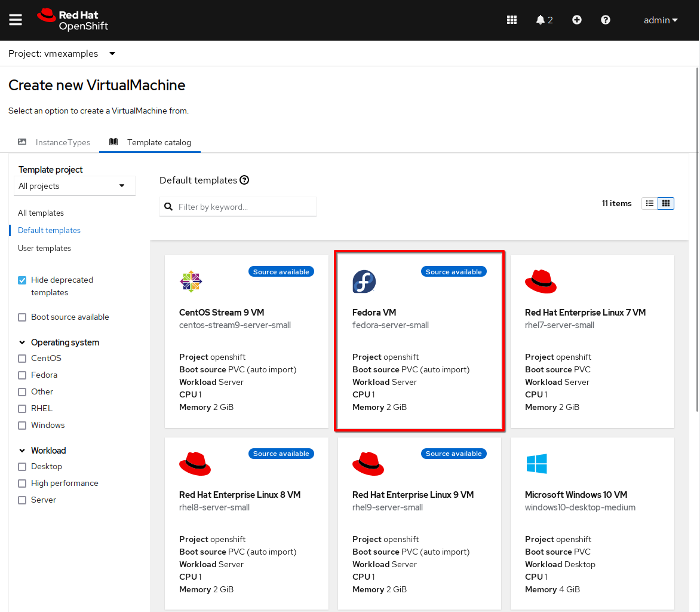Click the plus quick-create icon
The width and height of the screenshot is (700, 612).
(x=577, y=20)
